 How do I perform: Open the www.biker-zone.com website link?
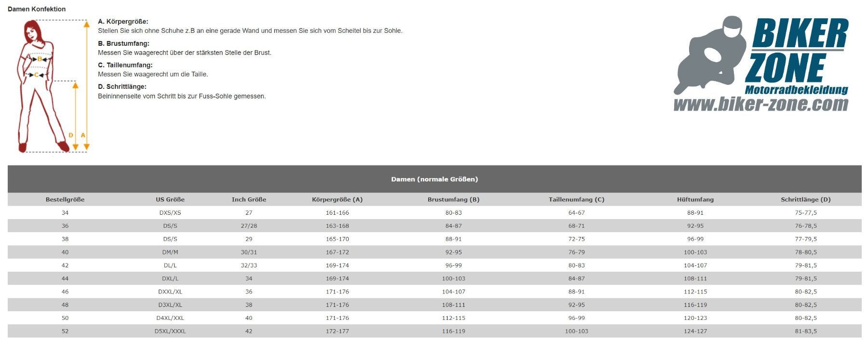pyautogui.click(x=760, y=104)
